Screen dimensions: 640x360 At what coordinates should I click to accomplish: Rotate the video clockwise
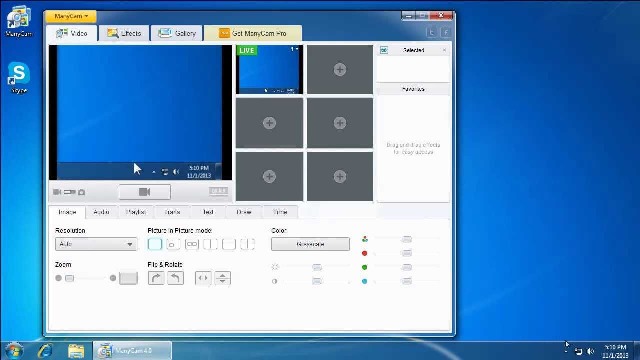click(x=156, y=278)
